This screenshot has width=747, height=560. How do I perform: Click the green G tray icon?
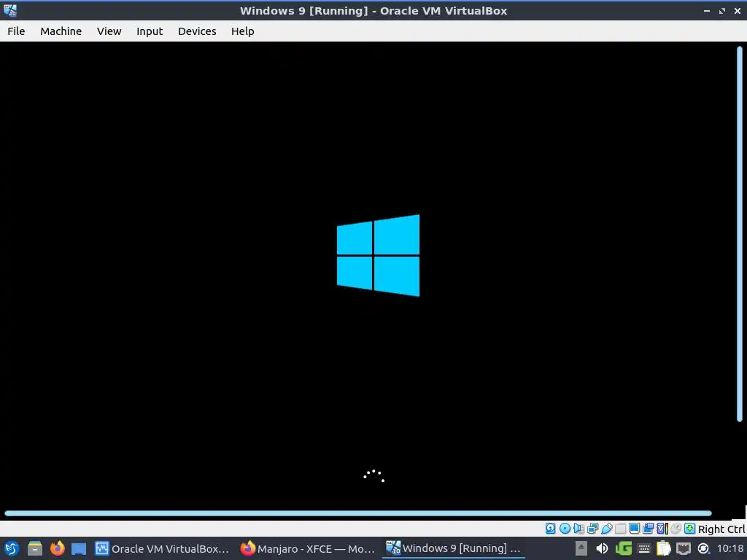click(x=624, y=548)
